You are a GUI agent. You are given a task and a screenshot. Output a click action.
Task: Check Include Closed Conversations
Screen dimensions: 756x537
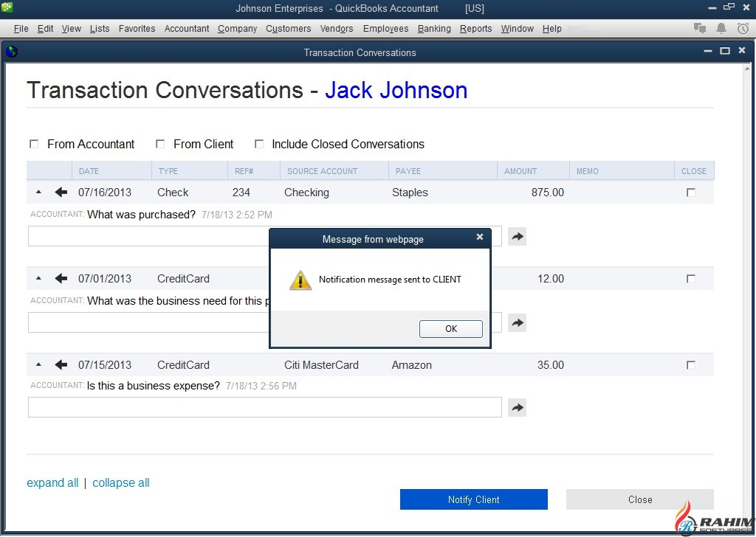click(x=259, y=144)
